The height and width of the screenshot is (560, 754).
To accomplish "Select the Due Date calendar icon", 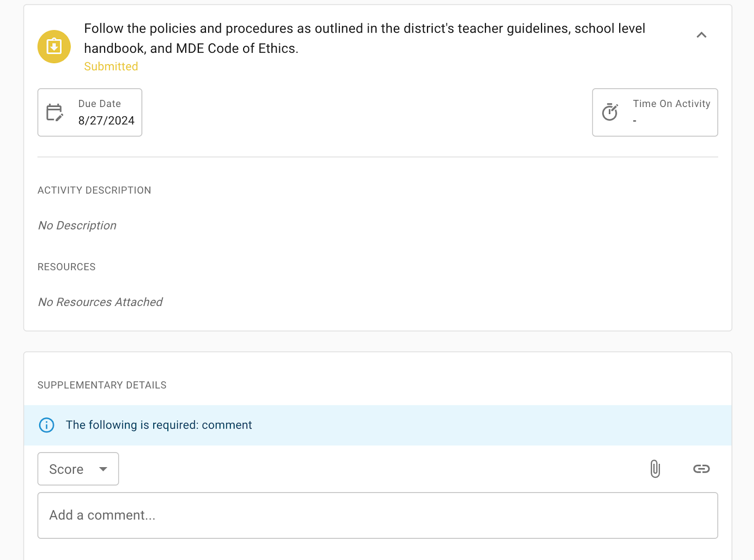I will tap(54, 112).
